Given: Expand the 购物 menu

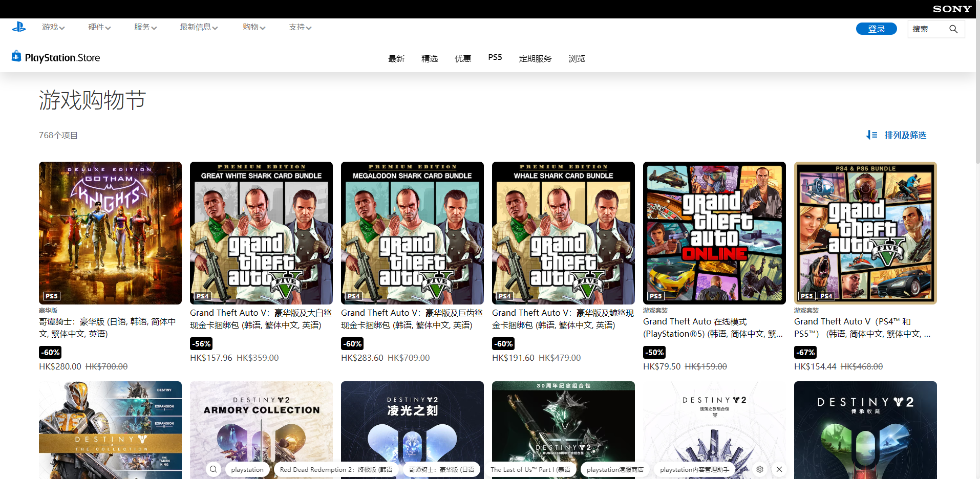Looking at the screenshot, I should [254, 27].
